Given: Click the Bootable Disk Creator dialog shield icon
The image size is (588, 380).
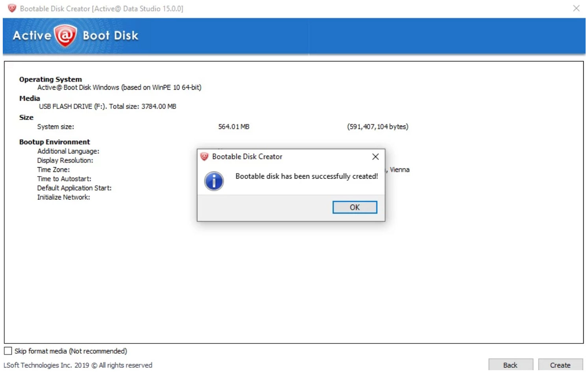Looking at the screenshot, I should pos(204,157).
